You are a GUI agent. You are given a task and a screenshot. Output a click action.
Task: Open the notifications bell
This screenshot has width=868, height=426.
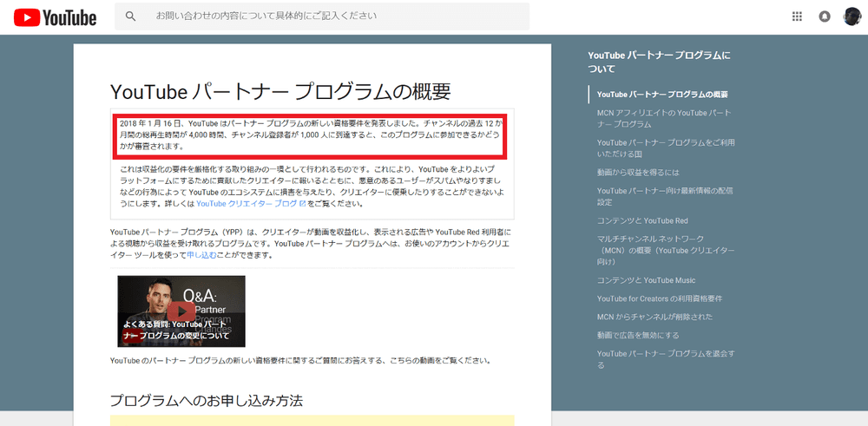click(x=825, y=16)
